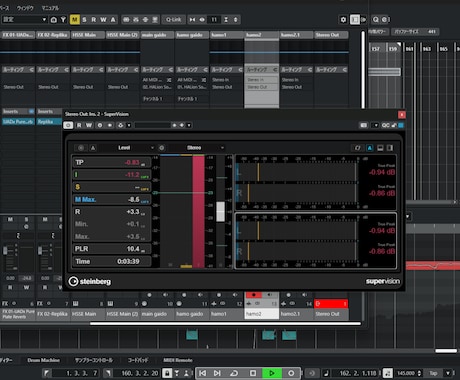Image resolution: width=460 pixels, height=380 pixels.
Task: Click the Q-Link button
Action: (x=173, y=20)
